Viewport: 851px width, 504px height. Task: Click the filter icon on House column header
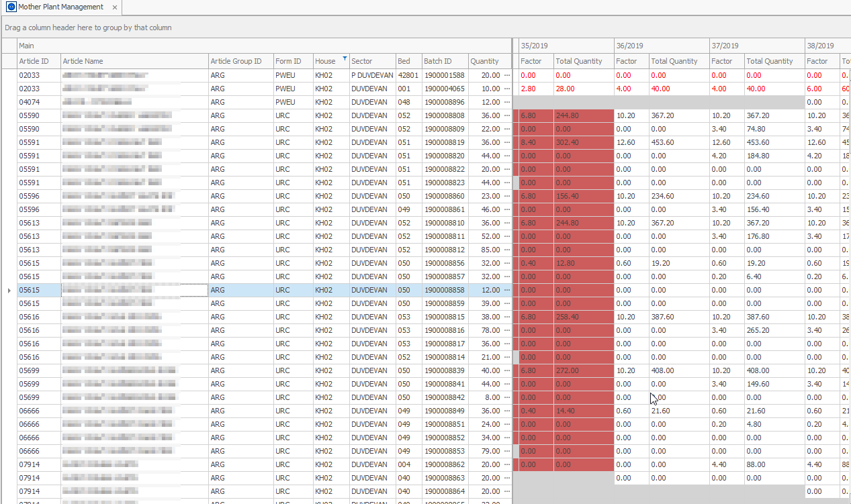tap(345, 58)
